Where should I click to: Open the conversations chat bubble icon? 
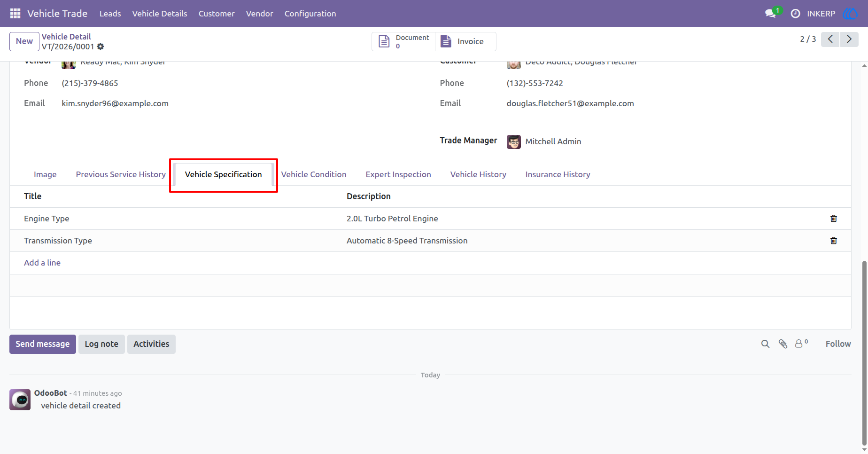[770, 14]
